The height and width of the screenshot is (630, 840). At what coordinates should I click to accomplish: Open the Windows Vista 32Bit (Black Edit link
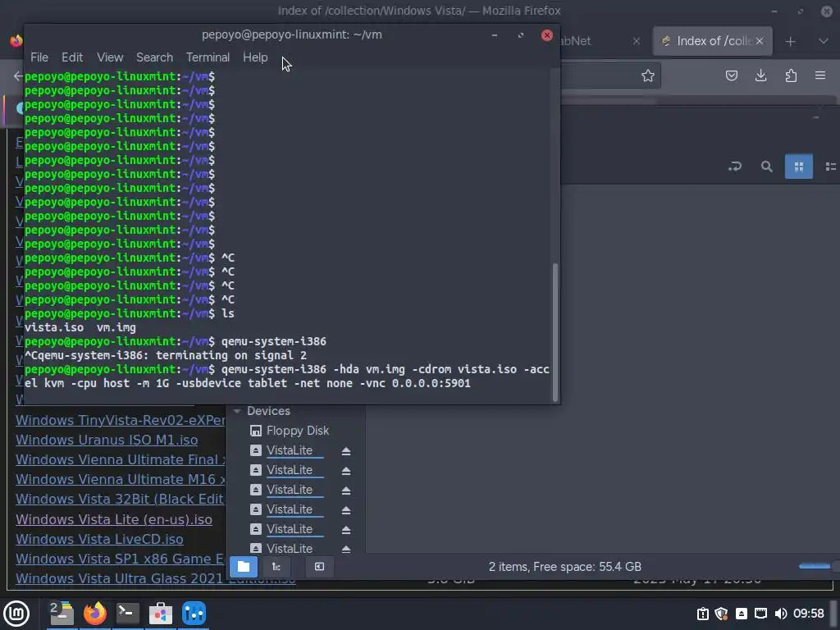[120, 500]
